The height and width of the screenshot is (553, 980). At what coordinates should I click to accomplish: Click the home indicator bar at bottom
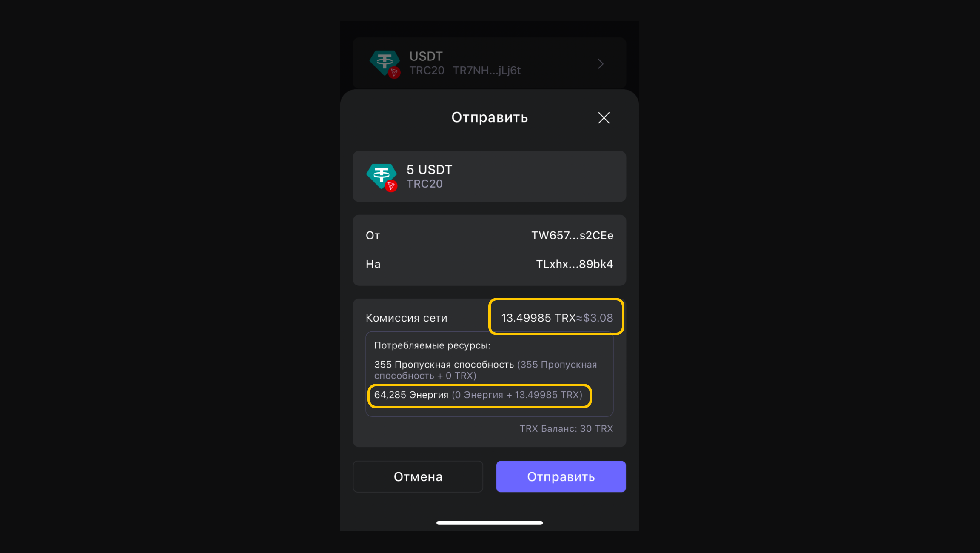click(x=489, y=523)
